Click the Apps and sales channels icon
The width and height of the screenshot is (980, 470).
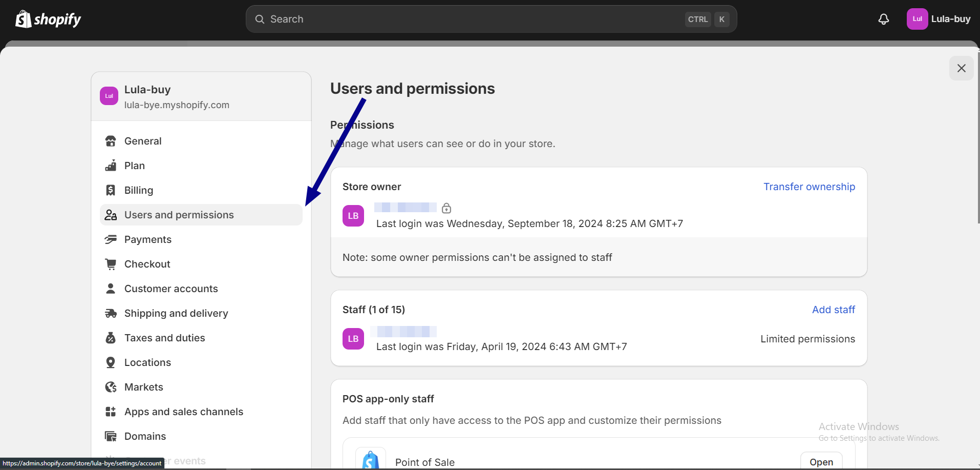click(111, 412)
